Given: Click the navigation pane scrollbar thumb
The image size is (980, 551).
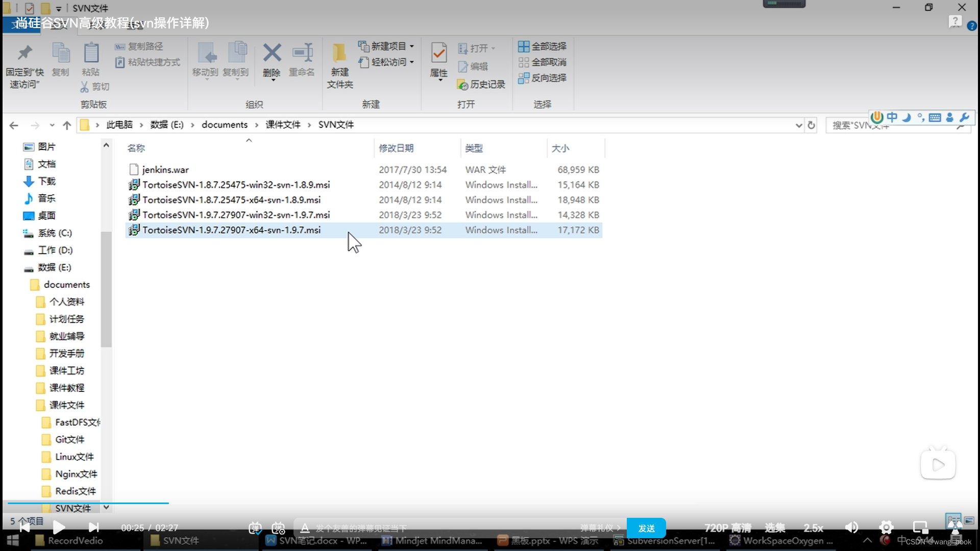Looking at the screenshot, I should point(106,289).
